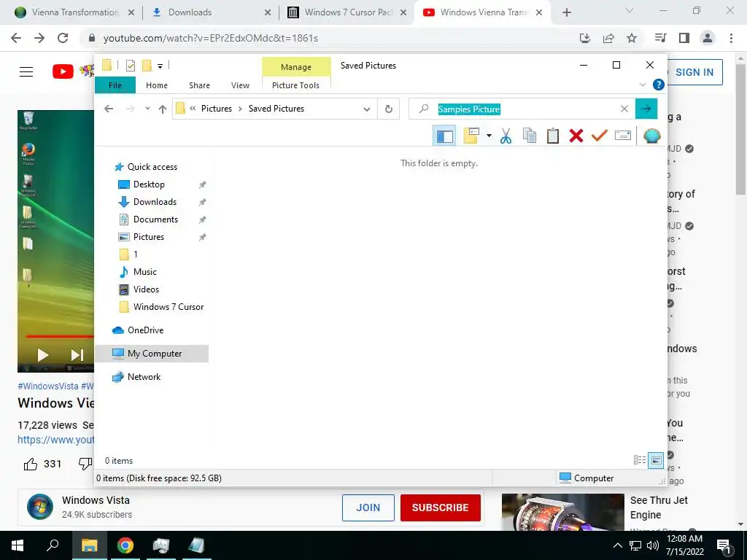Open Documents in the sidebar
The image size is (747, 560).
[155, 219]
